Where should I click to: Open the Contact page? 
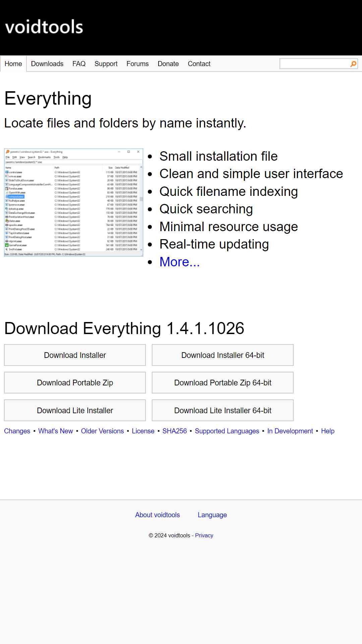pyautogui.click(x=199, y=64)
